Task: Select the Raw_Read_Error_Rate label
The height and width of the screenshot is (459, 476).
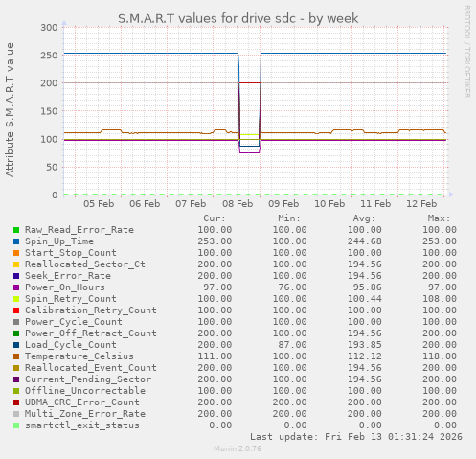Action: 79,230
